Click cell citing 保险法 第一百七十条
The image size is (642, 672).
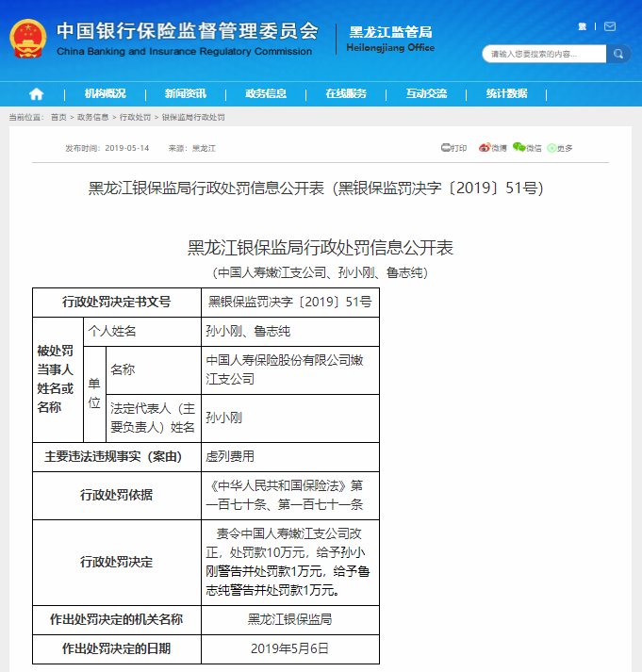pos(290,496)
